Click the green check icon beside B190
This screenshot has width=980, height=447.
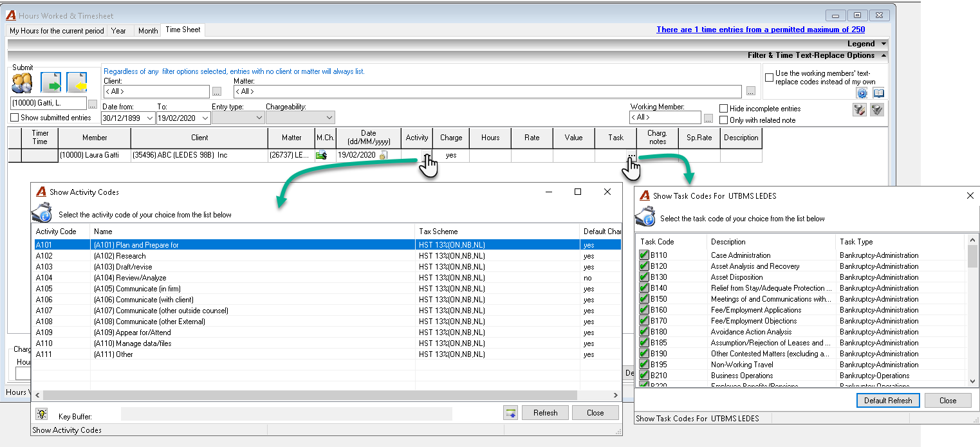pyautogui.click(x=644, y=354)
